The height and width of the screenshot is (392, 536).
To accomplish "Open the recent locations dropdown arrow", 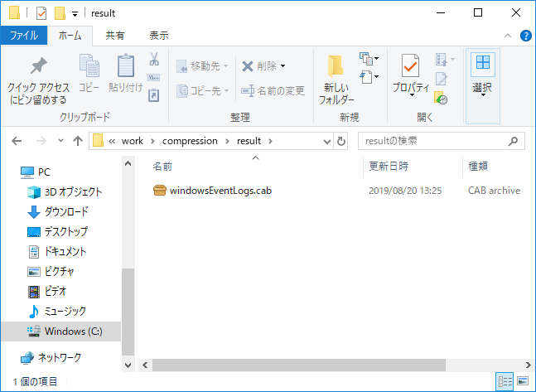I will point(60,140).
